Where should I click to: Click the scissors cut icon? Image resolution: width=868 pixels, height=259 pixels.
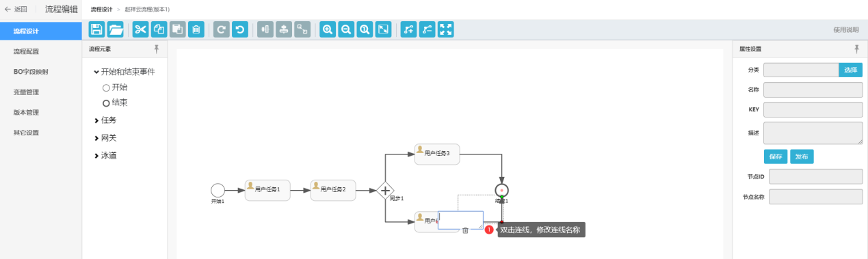click(x=141, y=29)
